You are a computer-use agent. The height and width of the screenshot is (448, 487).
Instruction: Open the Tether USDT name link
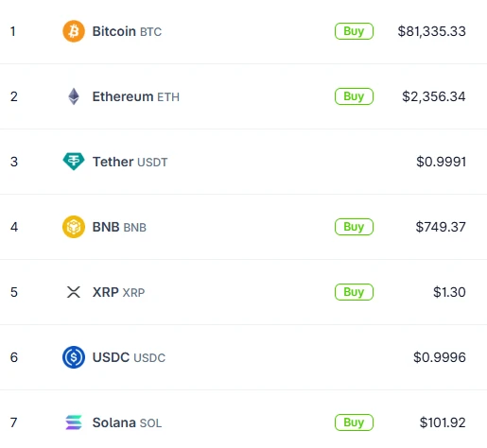(x=130, y=162)
